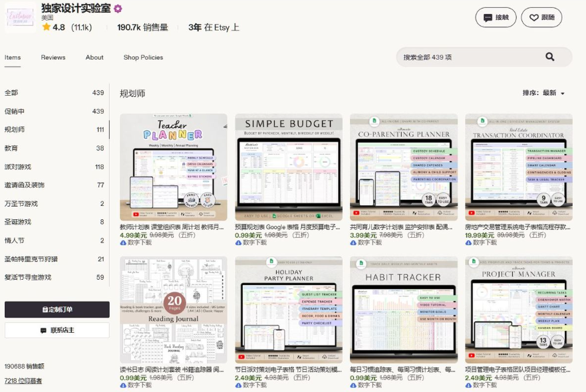This screenshot has width=586, height=392.
Task: Click the 190.7k 销售量 sales text
Action: pyautogui.click(x=142, y=27)
